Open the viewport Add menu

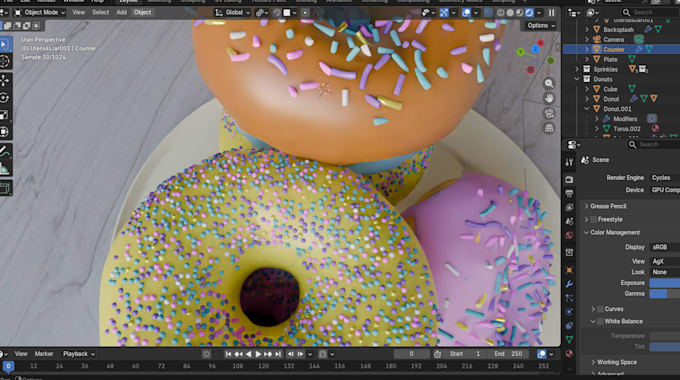[121, 13]
